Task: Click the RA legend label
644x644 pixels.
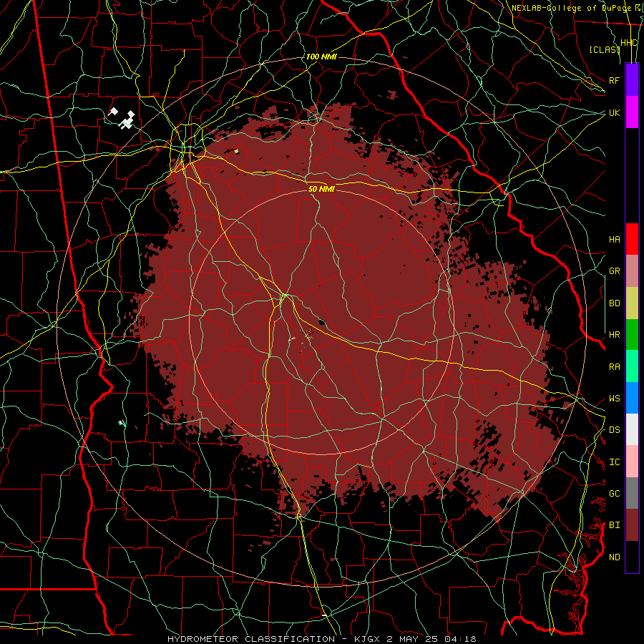Action: click(614, 367)
